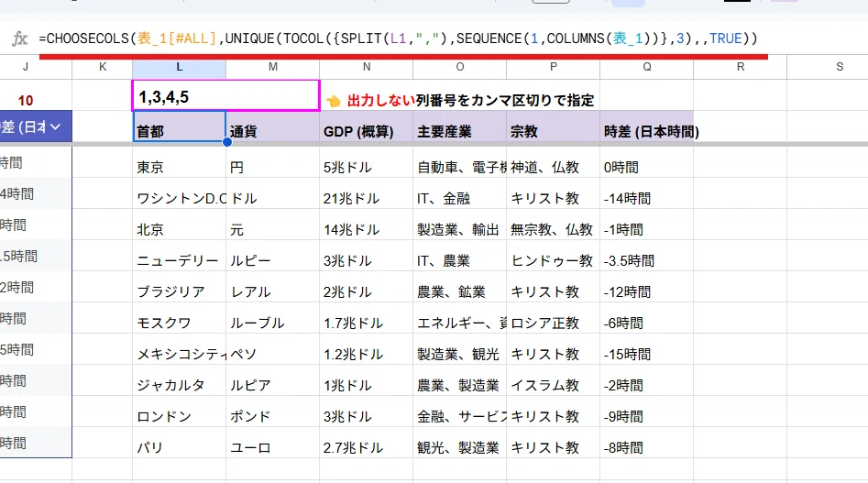
Task: Select the 神道、仏教 religion cell
Action: tap(554, 162)
